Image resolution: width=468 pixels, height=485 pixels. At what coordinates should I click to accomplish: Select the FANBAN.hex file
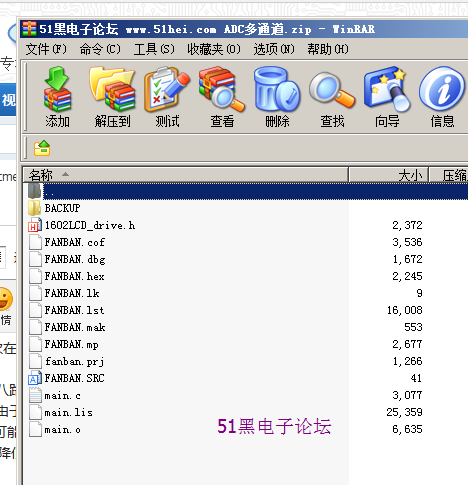(75, 276)
